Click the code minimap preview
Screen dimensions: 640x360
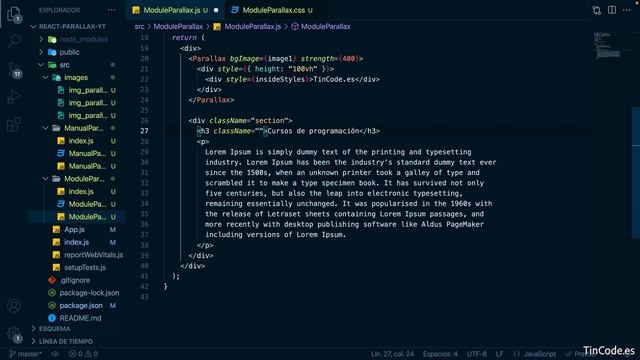tap(608, 45)
